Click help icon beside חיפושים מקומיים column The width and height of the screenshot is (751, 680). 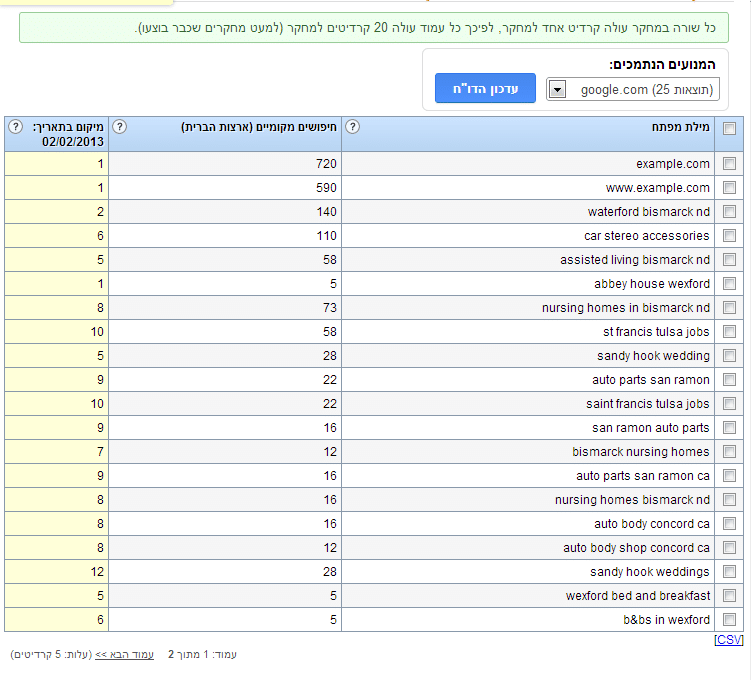pyautogui.click(x=119, y=127)
